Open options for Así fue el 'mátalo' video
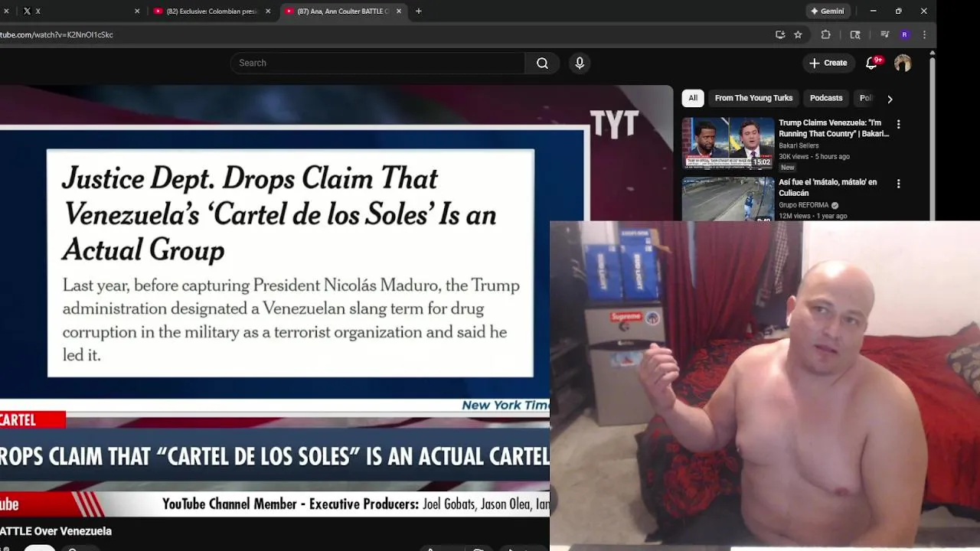The height and width of the screenshot is (551, 980). click(898, 184)
